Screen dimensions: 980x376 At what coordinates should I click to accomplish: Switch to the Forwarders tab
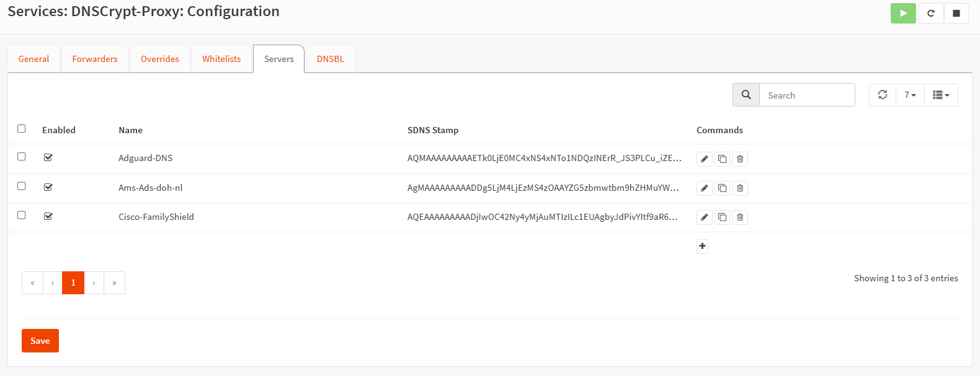pyautogui.click(x=95, y=59)
